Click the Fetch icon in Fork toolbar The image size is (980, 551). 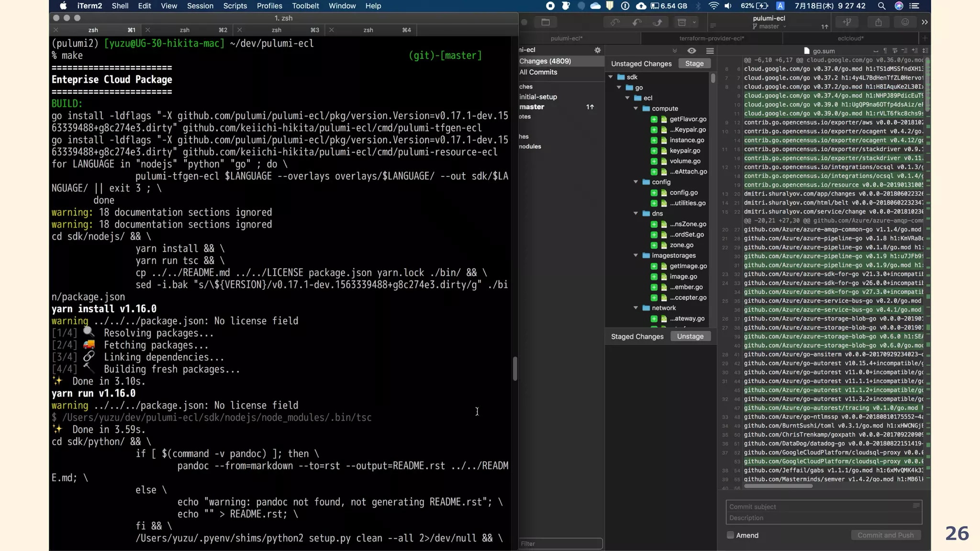(615, 22)
